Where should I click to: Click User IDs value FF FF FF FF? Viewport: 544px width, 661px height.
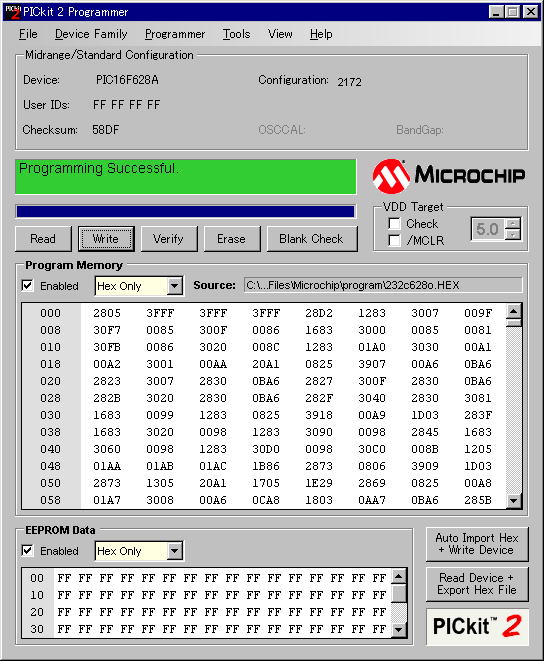(x=127, y=105)
